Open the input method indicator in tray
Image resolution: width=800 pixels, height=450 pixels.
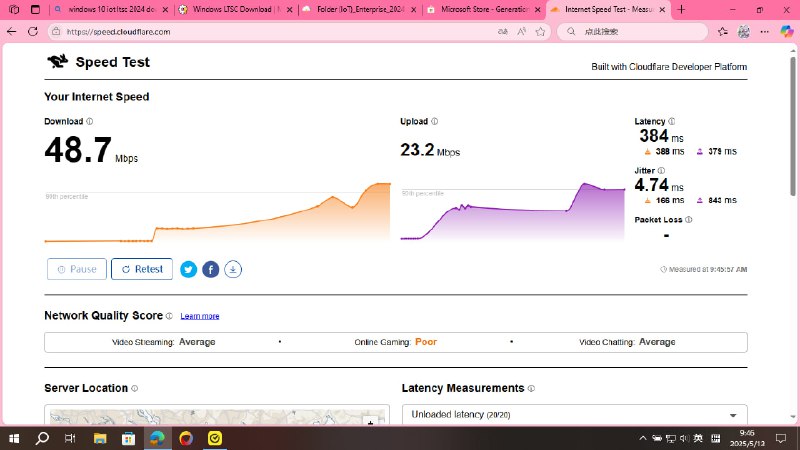click(698, 438)
